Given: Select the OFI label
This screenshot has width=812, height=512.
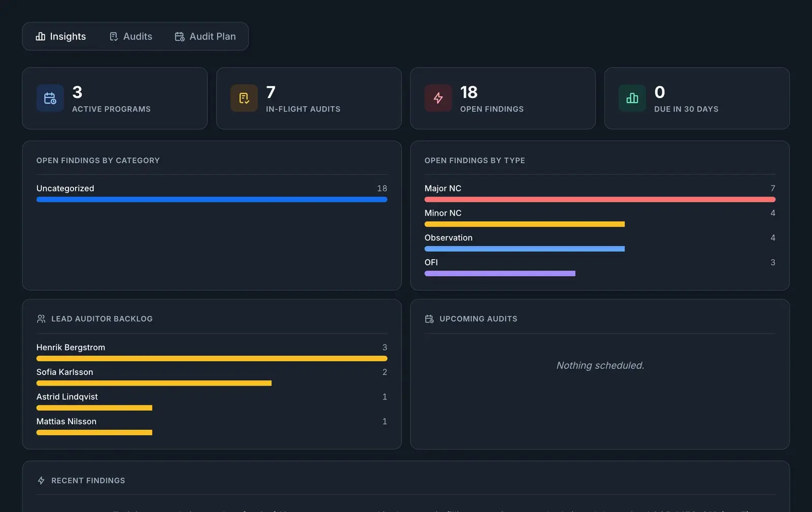Looking at the screenshot, I should [x=431, y=262].
